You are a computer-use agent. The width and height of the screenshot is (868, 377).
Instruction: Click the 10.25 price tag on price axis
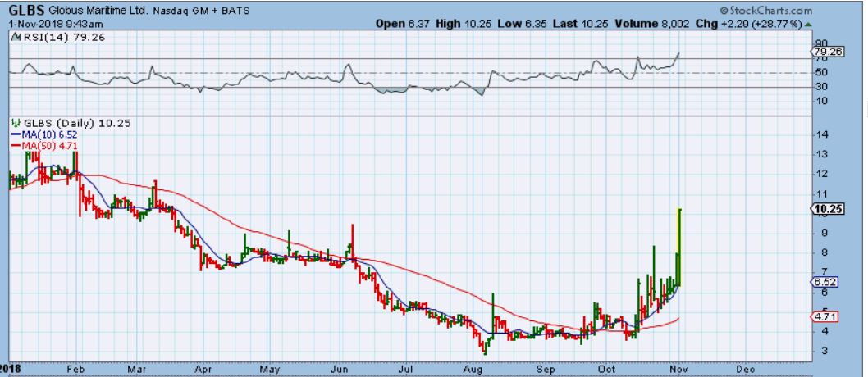[827, 209]
